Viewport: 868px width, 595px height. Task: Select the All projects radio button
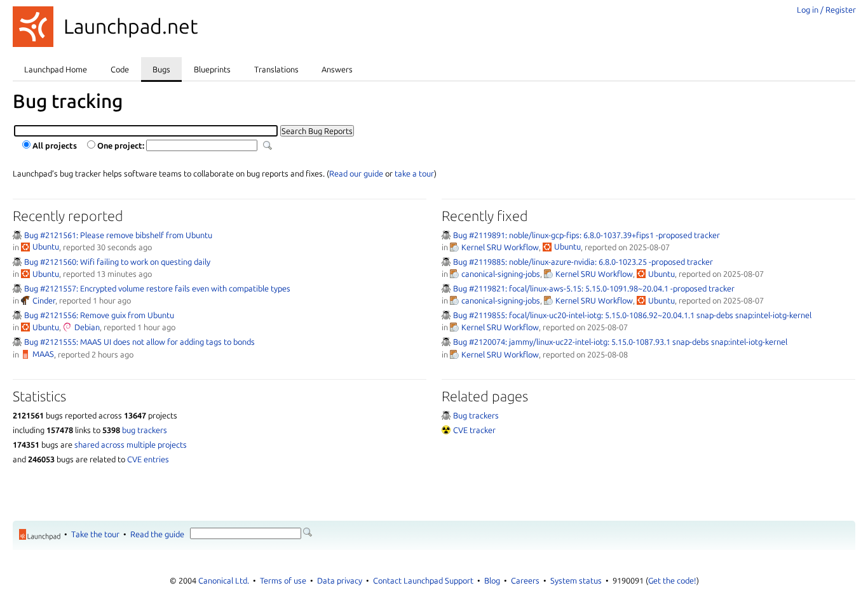(27, 145)
